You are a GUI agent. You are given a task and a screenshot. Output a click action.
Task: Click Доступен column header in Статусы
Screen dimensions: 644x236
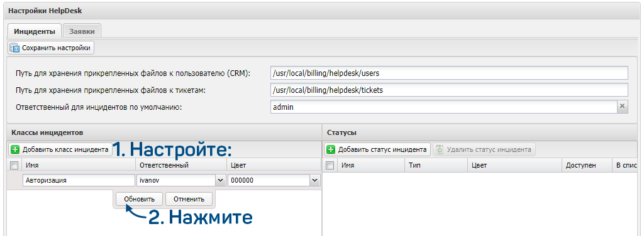(587, 165)
